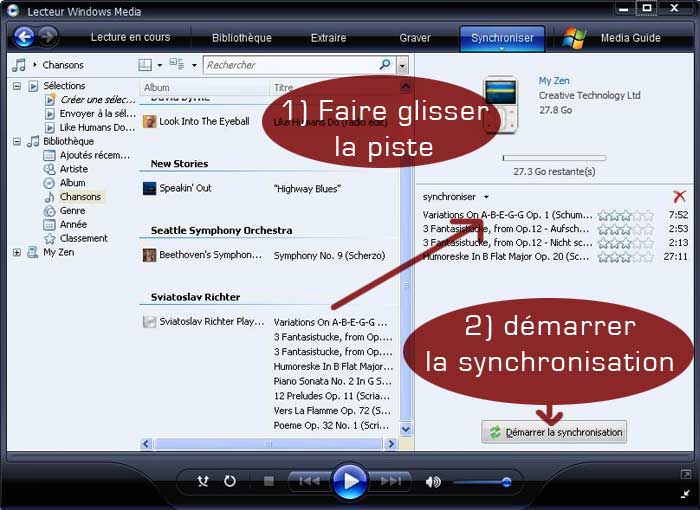
Task: Click into the Rechercher search field
Action: coord(290,65)
